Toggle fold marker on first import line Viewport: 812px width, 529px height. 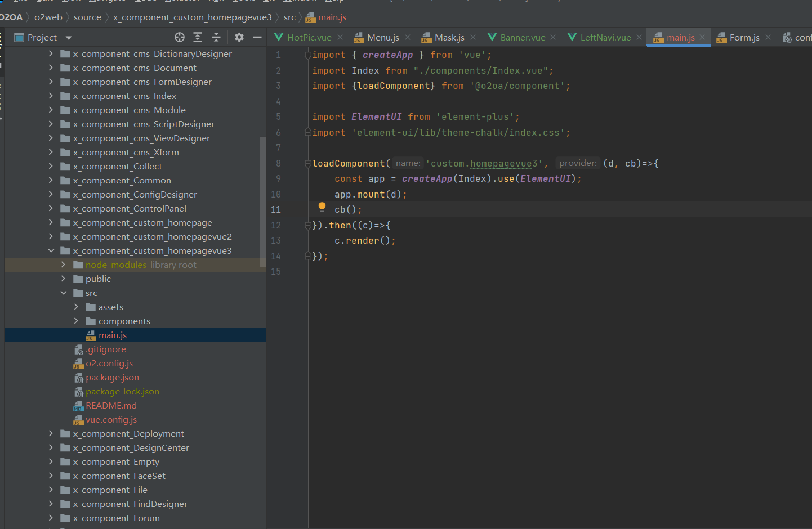pos(308,55)
